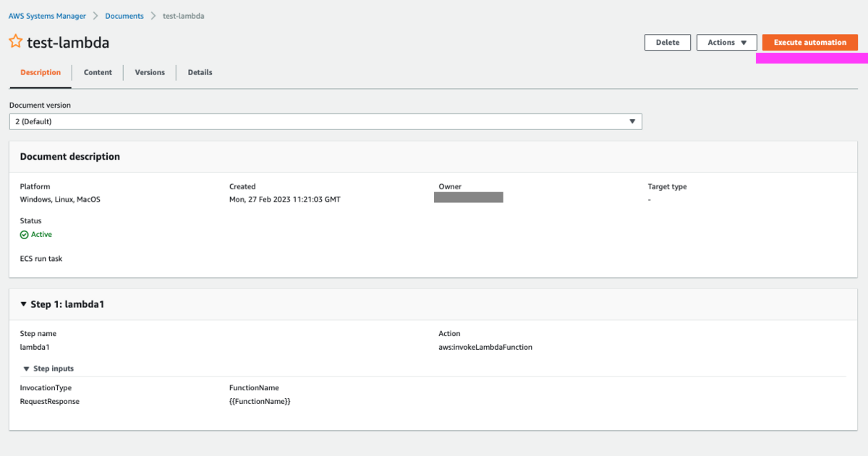This screenshot has height=456, width=868.
Task: Open the Document version dropdown
Action: tap(325, 121)
